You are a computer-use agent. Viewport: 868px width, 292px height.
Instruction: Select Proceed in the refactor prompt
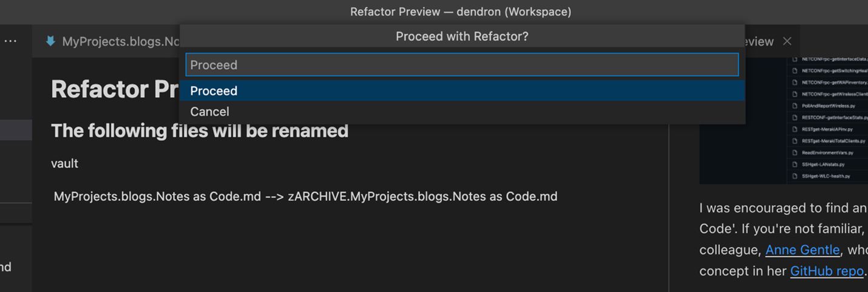point(462,90)
